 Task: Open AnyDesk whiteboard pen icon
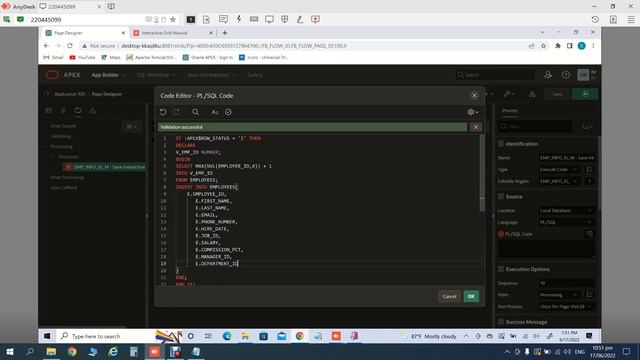pos(300,19)
